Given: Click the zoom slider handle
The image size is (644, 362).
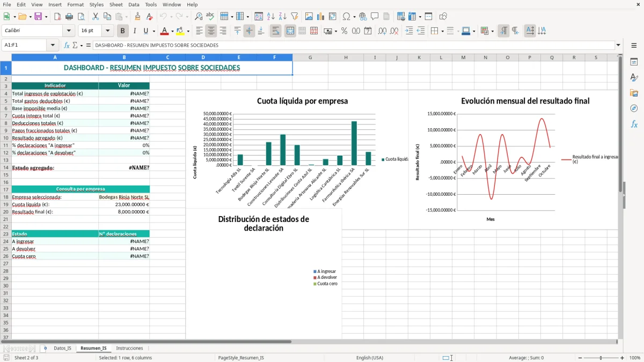Looking at the screenshot, I should tap(601, 358).
